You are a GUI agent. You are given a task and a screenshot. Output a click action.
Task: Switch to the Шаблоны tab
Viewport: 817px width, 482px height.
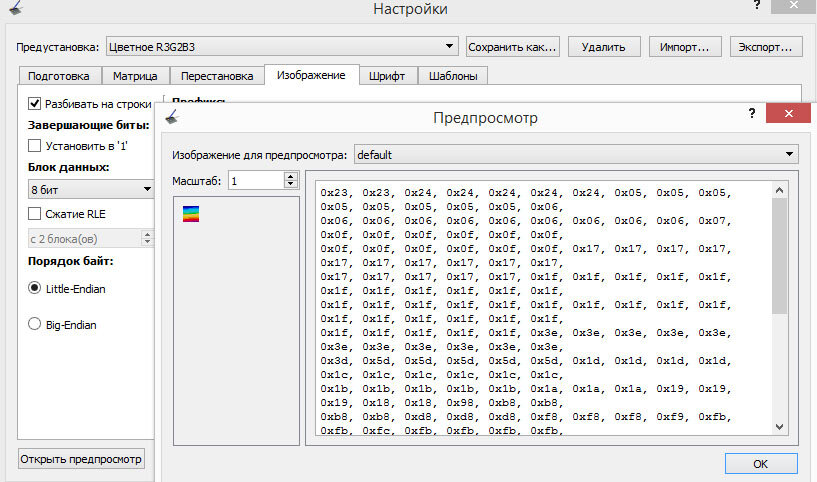[453, 76]
